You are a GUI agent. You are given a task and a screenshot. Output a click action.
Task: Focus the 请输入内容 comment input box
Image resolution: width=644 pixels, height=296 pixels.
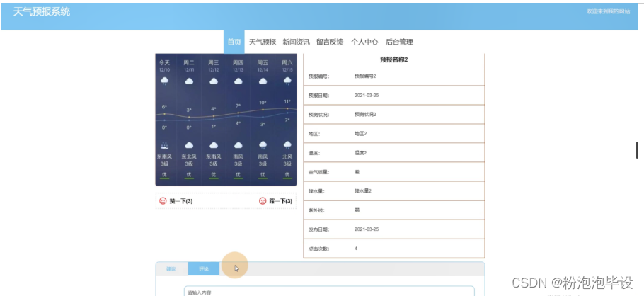tap(329, 291)
